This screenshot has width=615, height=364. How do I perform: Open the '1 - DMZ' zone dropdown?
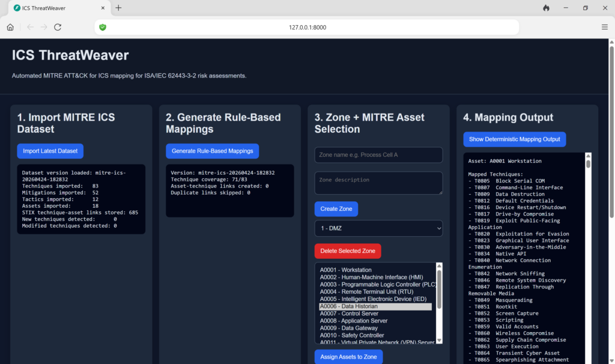click(x=378, y=228)
